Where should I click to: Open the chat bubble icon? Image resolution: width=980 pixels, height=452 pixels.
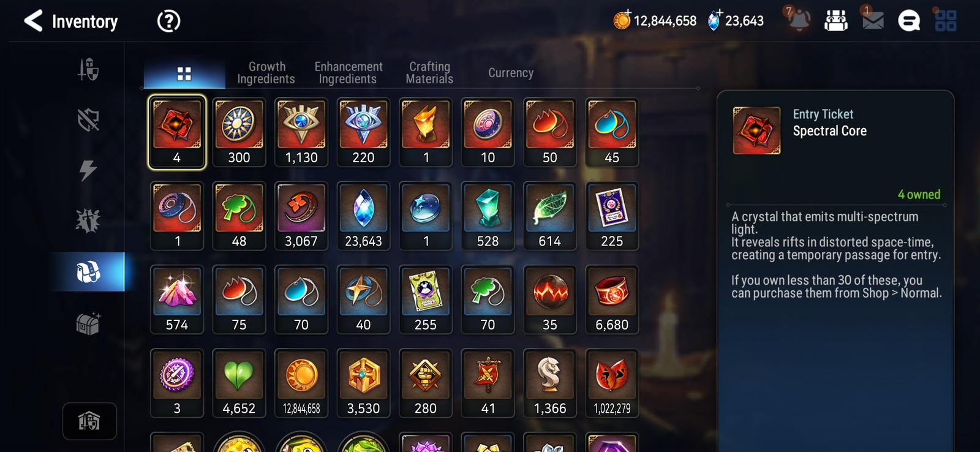(x=909, y=21)
